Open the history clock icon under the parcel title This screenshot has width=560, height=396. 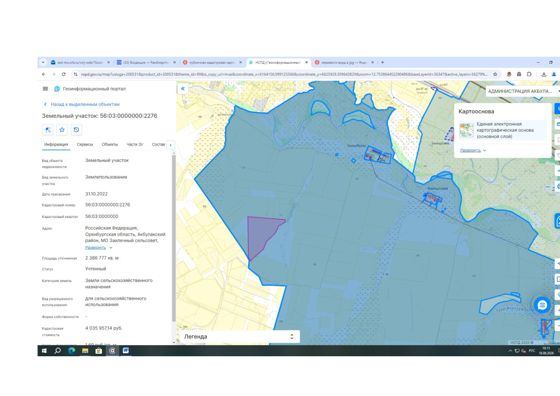(76, 130)
